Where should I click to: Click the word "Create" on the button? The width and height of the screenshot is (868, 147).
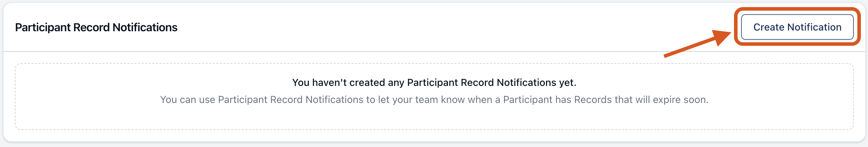pyautogui.click(x=768, y=27)
